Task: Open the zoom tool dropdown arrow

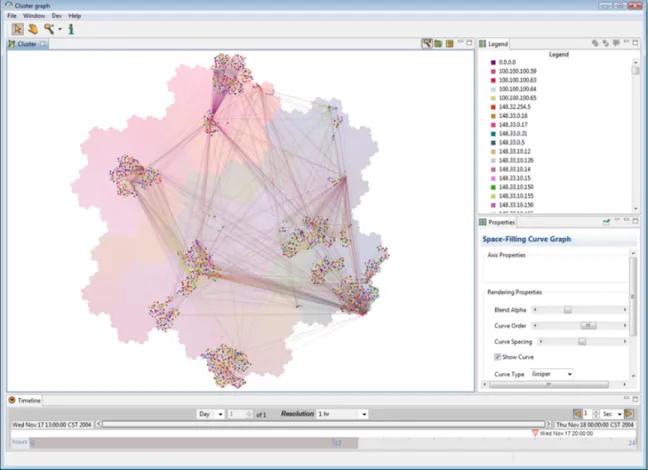Action: pyautogui.click(x=60, y=29)
